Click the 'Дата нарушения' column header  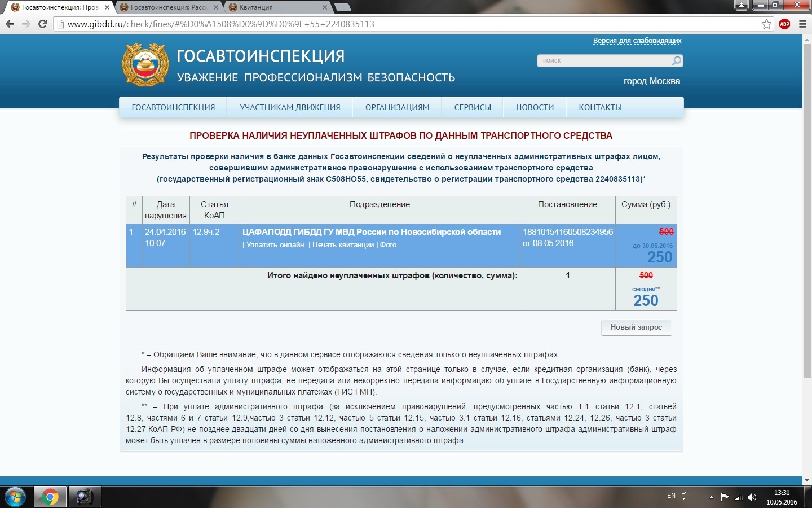coord(166,210)
